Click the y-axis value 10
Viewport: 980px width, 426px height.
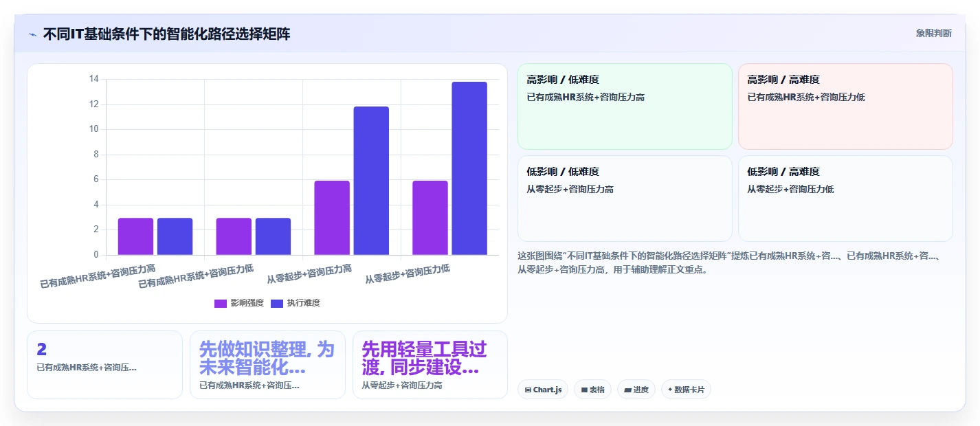coord(93,129)
